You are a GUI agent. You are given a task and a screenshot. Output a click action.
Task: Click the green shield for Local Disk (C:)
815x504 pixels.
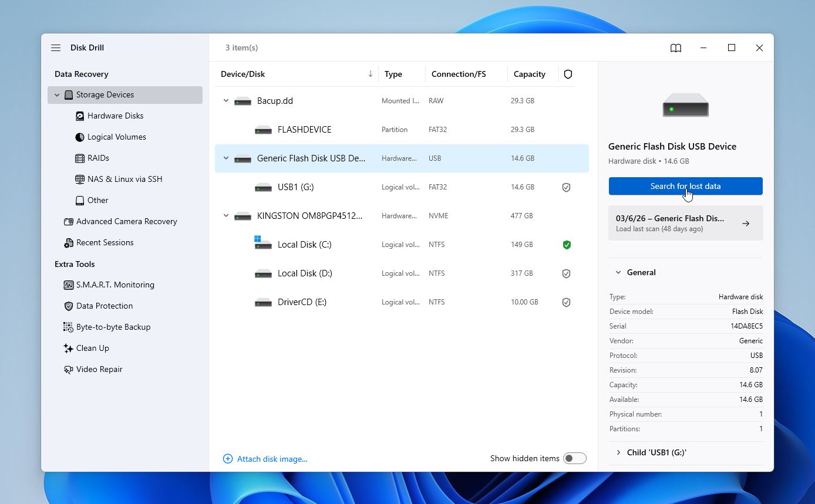(x=567, y=245)
